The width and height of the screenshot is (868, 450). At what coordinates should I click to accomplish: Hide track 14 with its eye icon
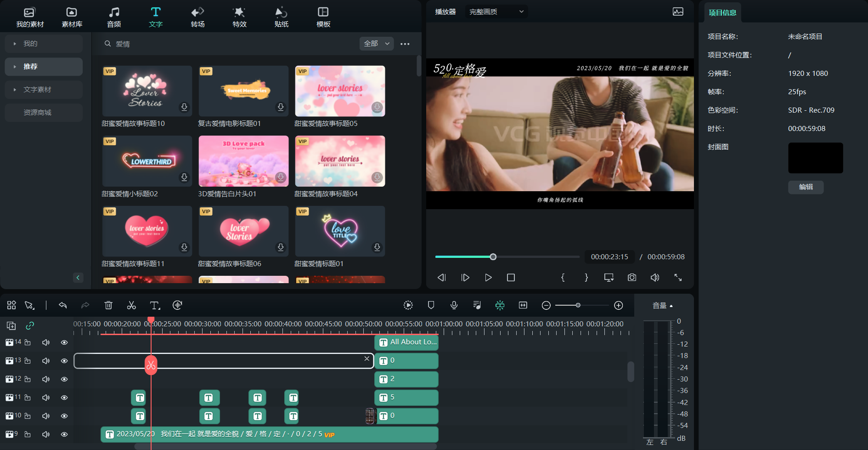coord(64,342)
